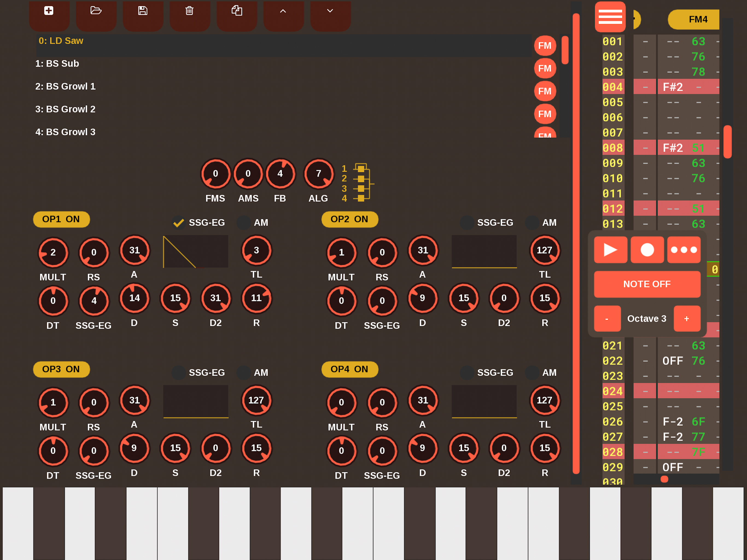
Task: Click the save floppy disk icon
Action: pyautogui.click(x=142, y=11)
